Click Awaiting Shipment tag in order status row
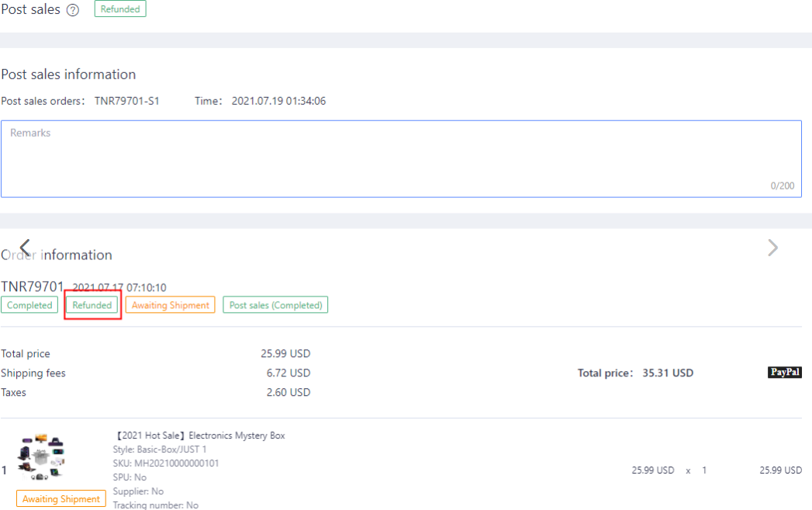 pos(170,305)
